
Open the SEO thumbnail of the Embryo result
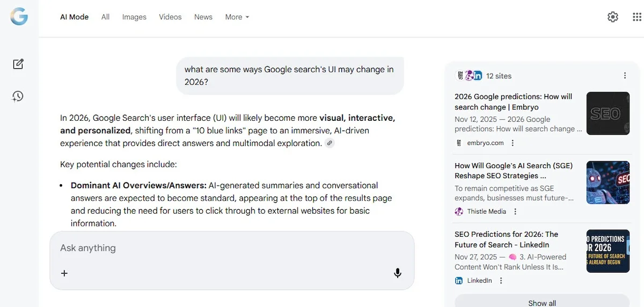coord(608,113)
